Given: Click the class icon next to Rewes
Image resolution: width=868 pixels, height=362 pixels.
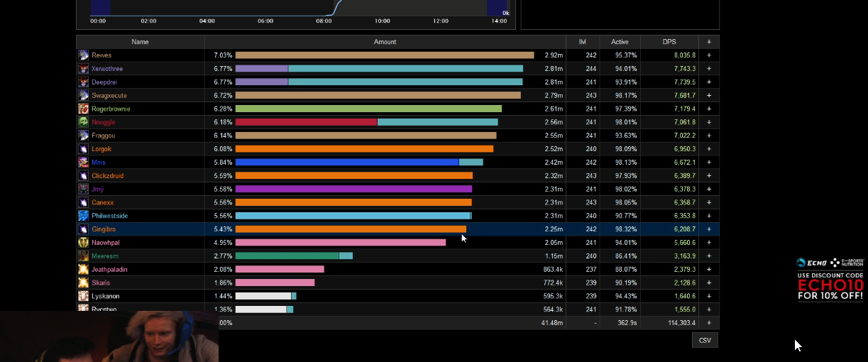Looking at the screenshot, I should (84, 55).
